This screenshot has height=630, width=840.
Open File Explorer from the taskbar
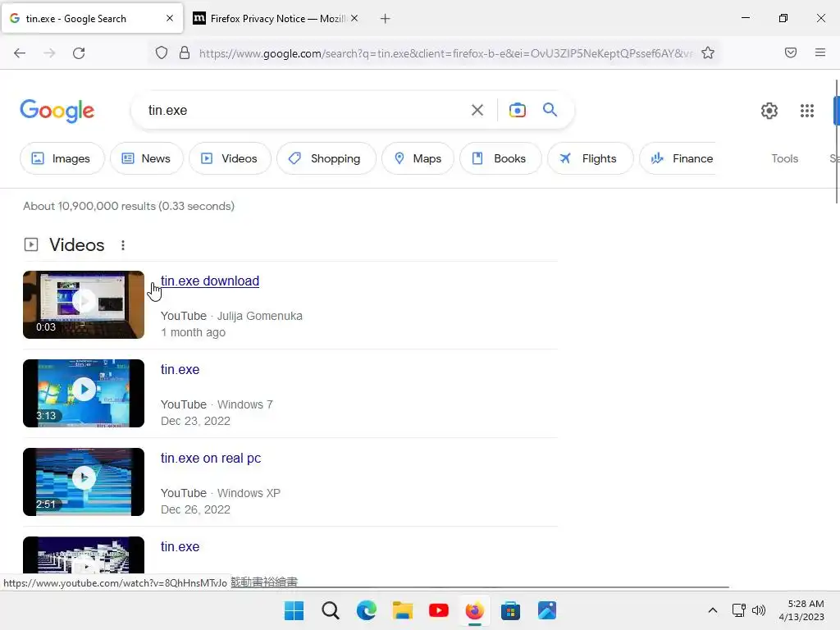tap(402, 610)
